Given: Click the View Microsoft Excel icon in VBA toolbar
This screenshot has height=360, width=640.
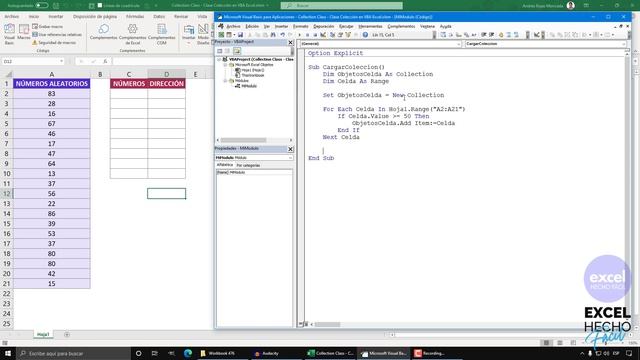Looking at the screenshot, I should tap(221, 35).
